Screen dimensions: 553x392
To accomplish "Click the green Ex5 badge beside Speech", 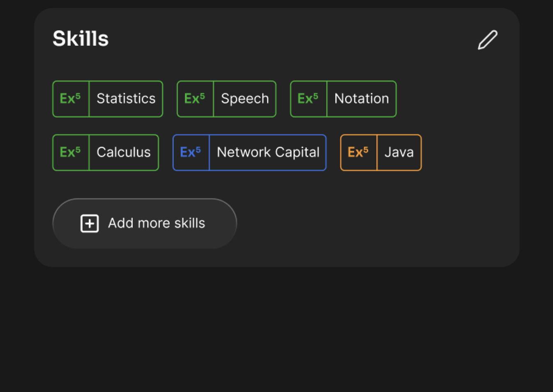I will pyautogui.click(x=195, y=99).
